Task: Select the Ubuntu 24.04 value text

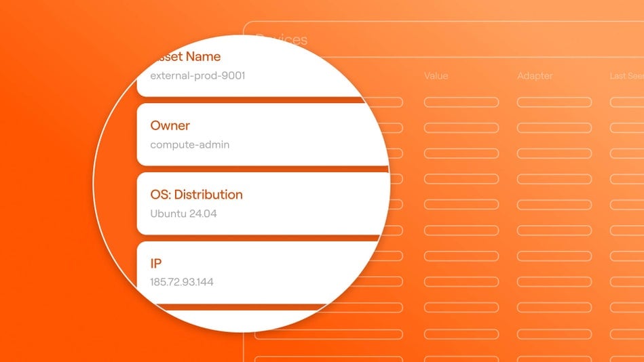Action: click(x=183, y=214)
